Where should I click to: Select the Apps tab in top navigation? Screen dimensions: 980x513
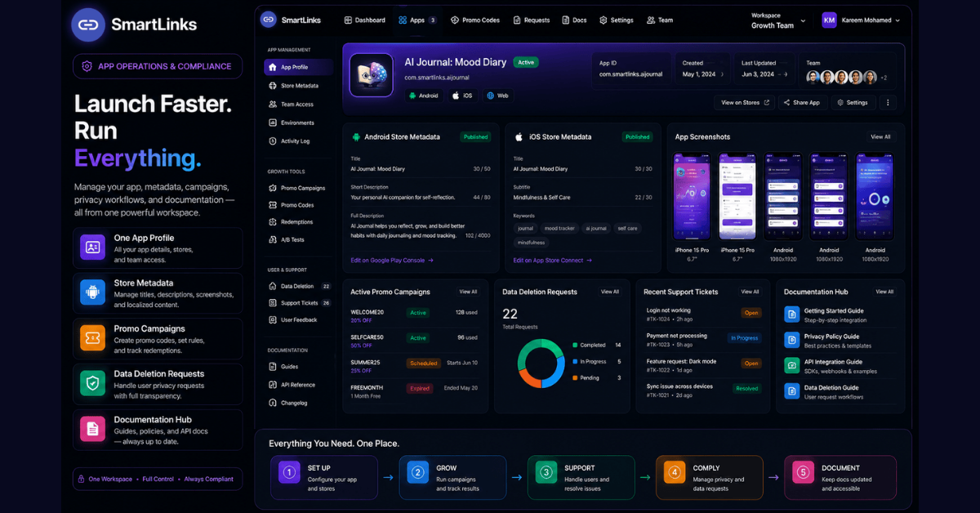click(417, 20)
